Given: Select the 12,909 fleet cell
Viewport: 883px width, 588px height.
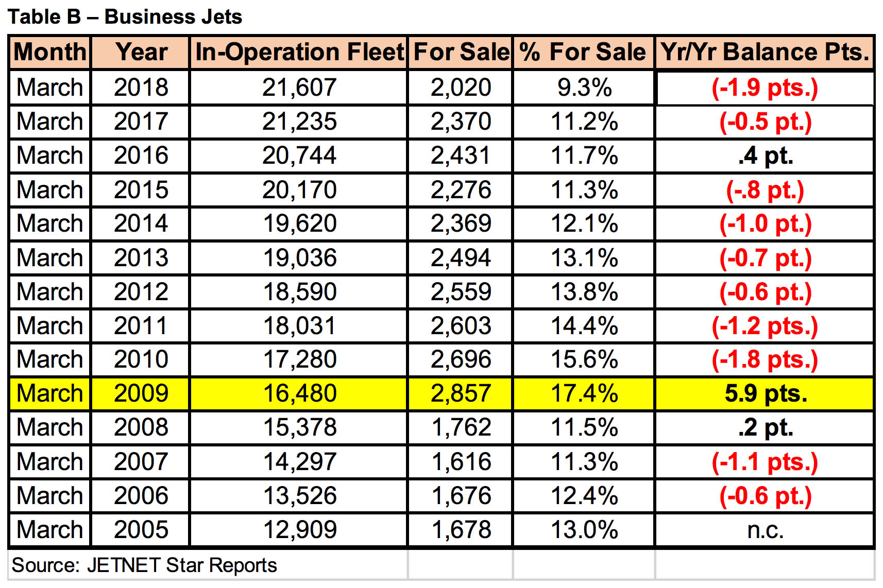Looking at the screenshot, I should coord(299,530).
